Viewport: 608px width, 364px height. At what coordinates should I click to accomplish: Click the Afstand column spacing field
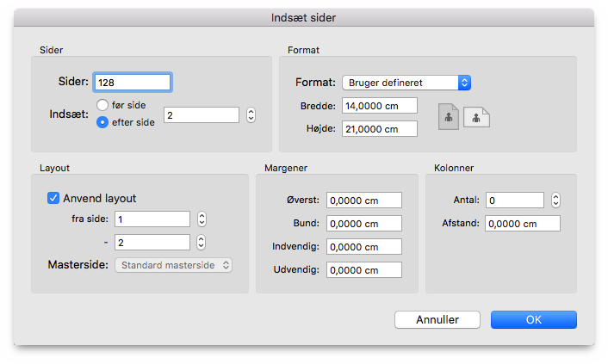(523, 223)
